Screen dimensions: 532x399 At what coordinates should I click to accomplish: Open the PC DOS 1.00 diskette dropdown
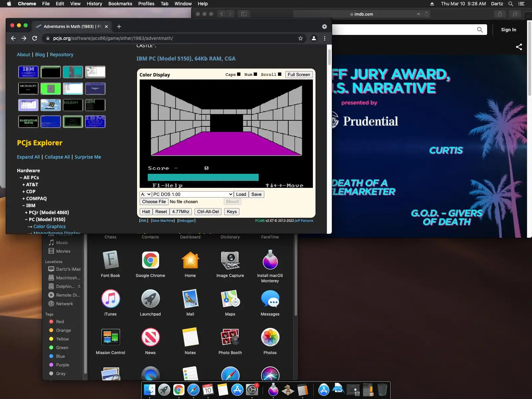(x=193, y=195)
